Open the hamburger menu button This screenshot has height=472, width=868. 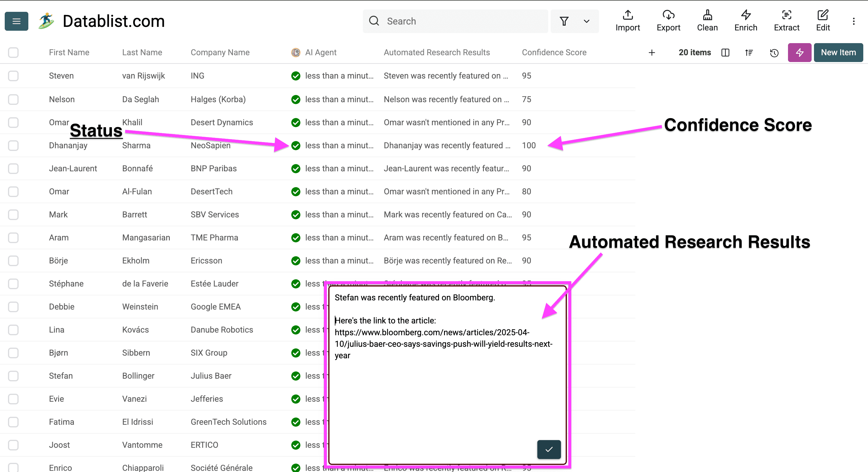[16, 21]
